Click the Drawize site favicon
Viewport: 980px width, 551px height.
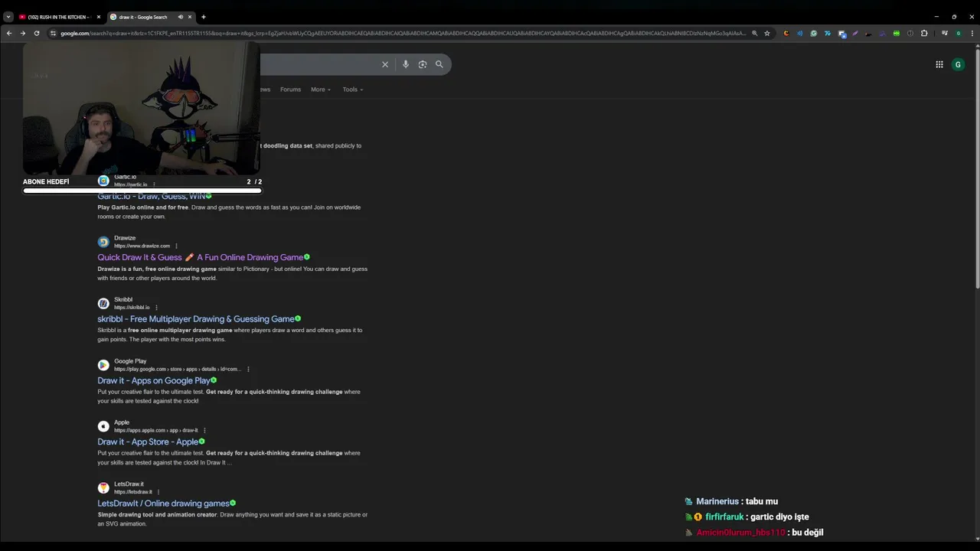point(103,242)
